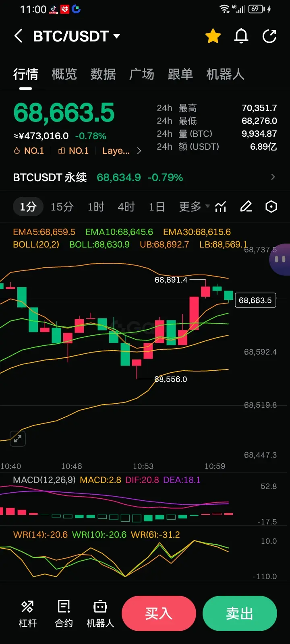Tap the 68,556.0 low price label
290x644 pixels.
pos(171,379)
